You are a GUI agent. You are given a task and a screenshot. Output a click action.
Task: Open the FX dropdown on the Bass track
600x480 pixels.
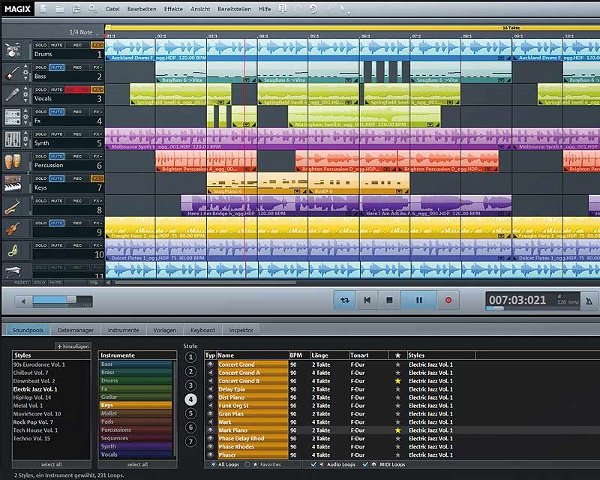click(98, 67)
